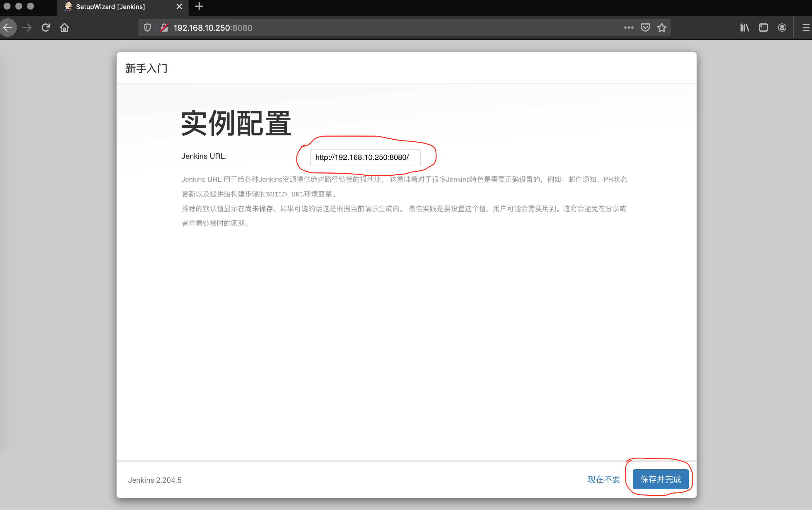Open the Library bookshelf icon

point(745,28)
